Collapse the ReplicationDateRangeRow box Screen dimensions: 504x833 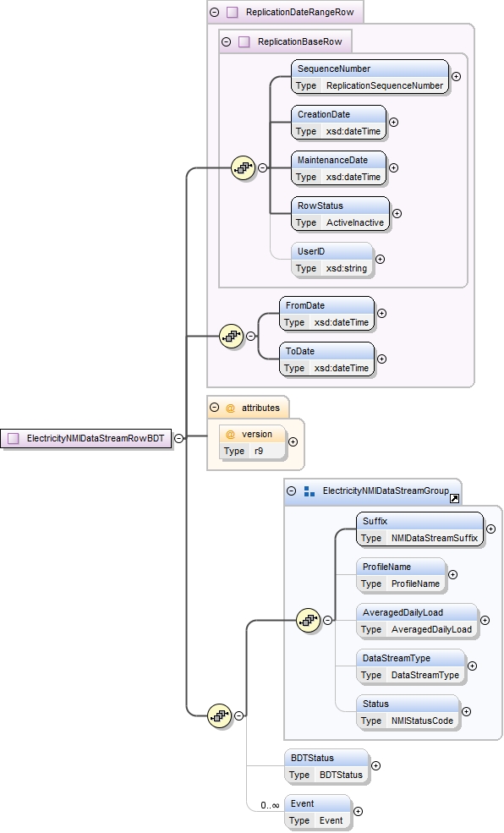click(215, 12)
